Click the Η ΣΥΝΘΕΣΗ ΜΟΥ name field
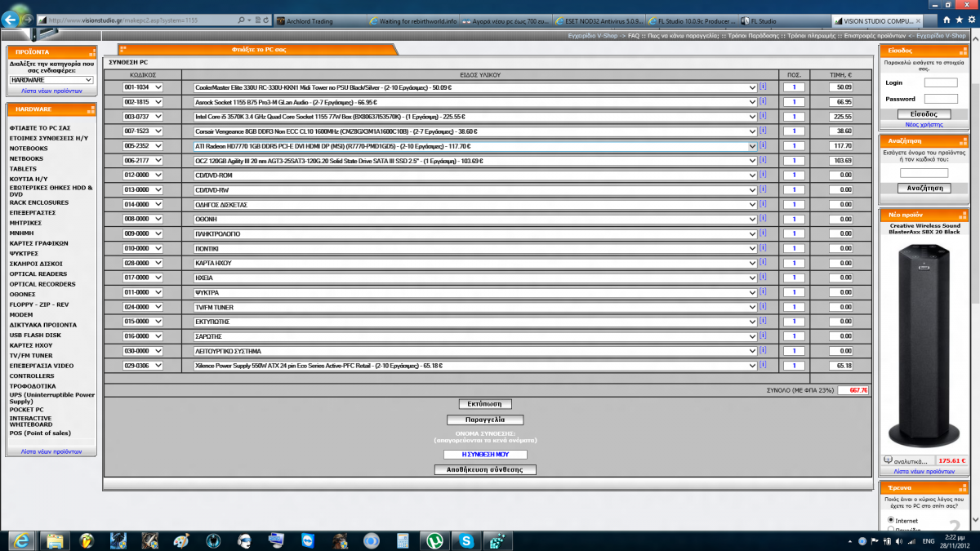The width and height of the screenshot is (980, 551). pyautogui.click(x=485, y=455)
